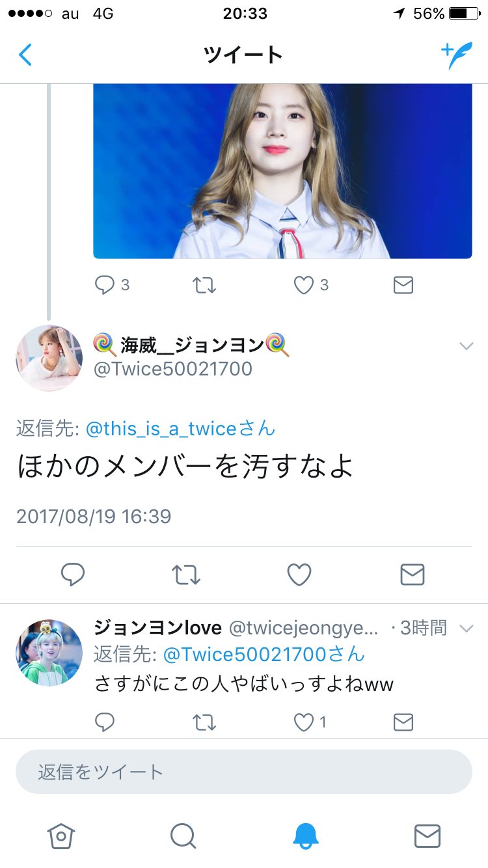
Task: Open the Search tab in bottom bar
Action: coord(183,836)
